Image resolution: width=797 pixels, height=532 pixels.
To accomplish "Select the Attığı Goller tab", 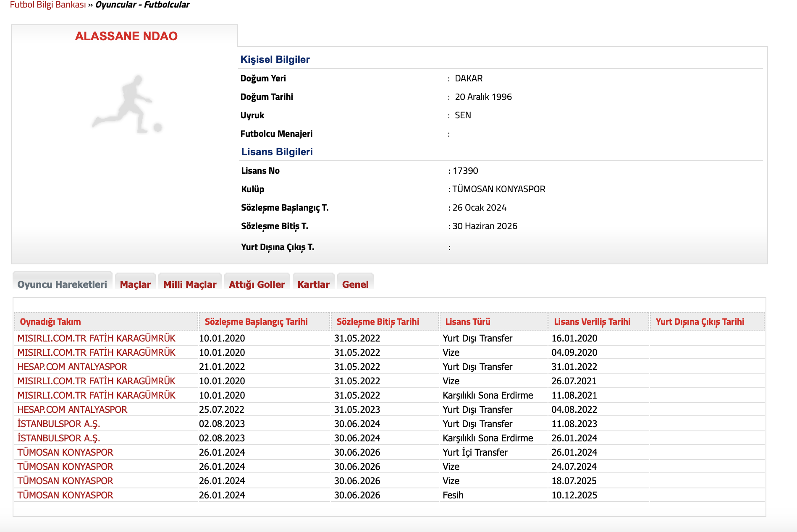I will point(257,284).
